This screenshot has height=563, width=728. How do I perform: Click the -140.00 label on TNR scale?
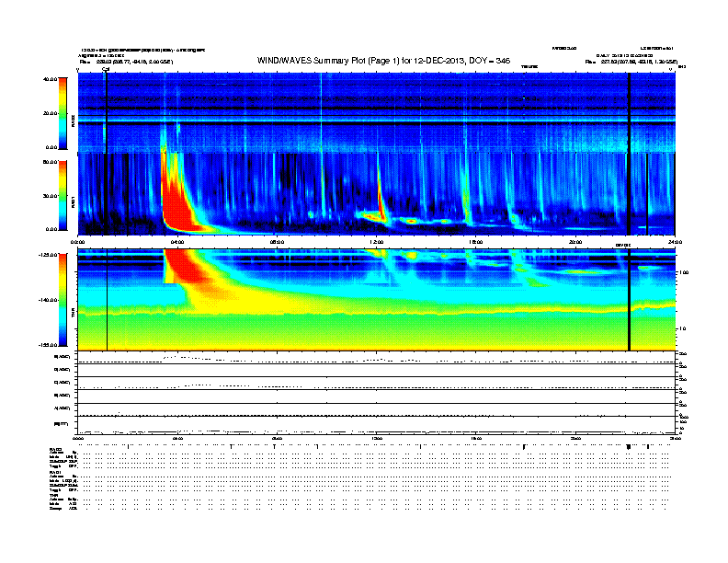(48, 300)
